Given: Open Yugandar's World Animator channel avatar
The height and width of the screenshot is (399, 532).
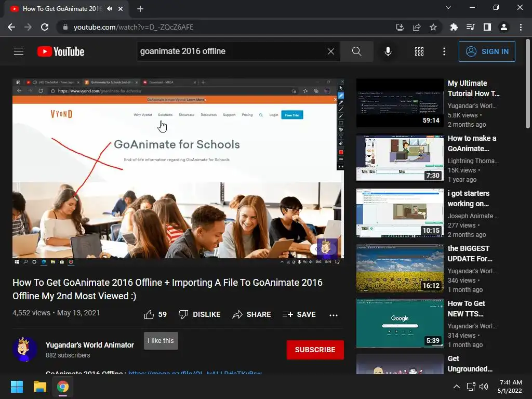Looking at the screenshot, I should tap(24, 349).
